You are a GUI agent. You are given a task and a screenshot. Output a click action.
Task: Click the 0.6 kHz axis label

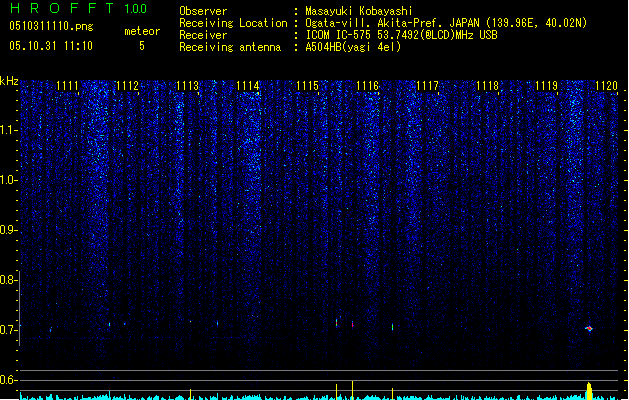coord(8,380)
